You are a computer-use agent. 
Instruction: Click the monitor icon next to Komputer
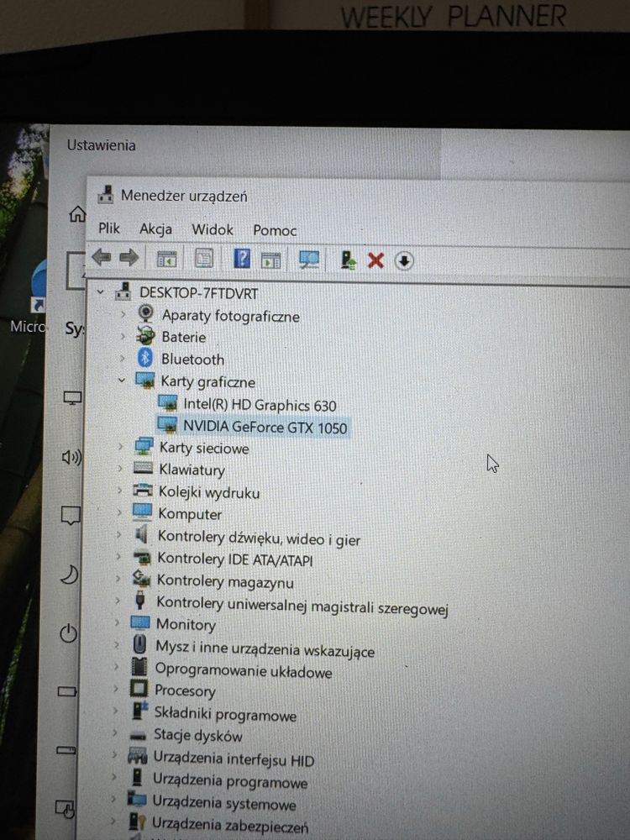(142, 512)
